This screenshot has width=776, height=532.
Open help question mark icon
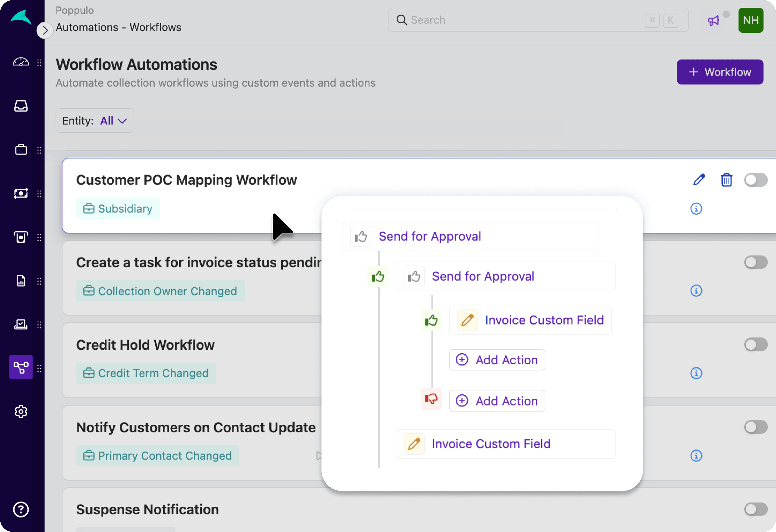coord(21,509)
